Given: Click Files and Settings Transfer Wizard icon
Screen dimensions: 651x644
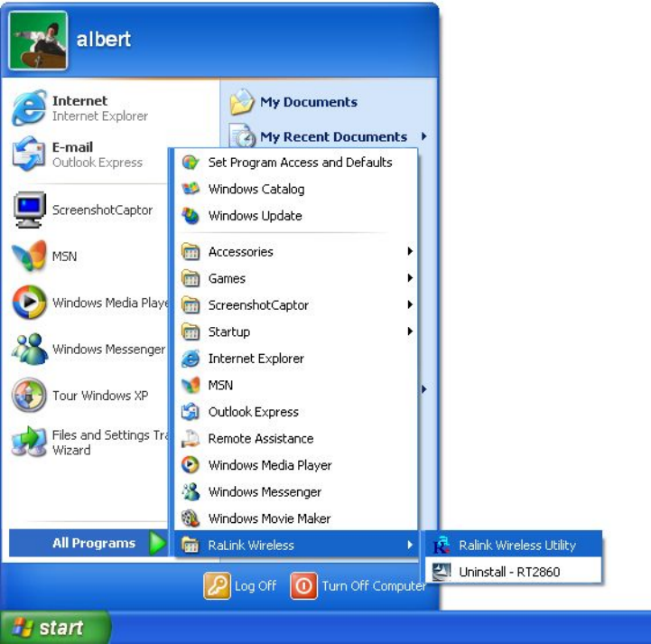Looking at the screenshot, I should (x=29, y=442).
